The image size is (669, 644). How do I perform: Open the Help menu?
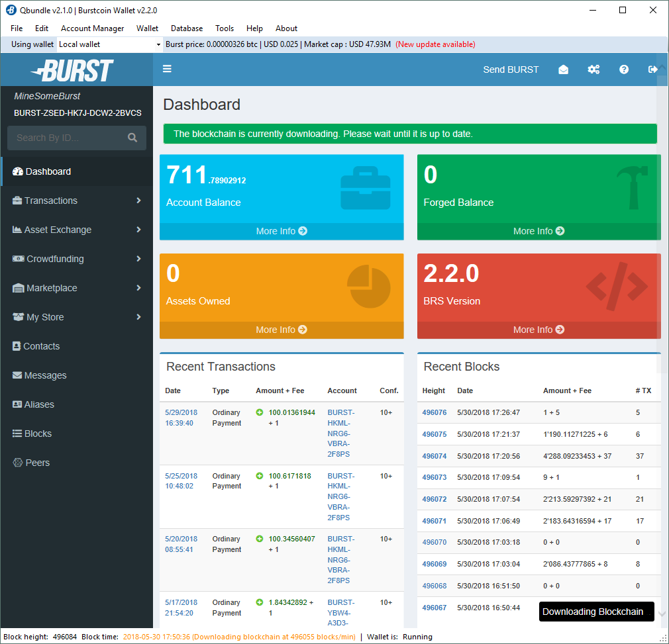click(254, 28)
